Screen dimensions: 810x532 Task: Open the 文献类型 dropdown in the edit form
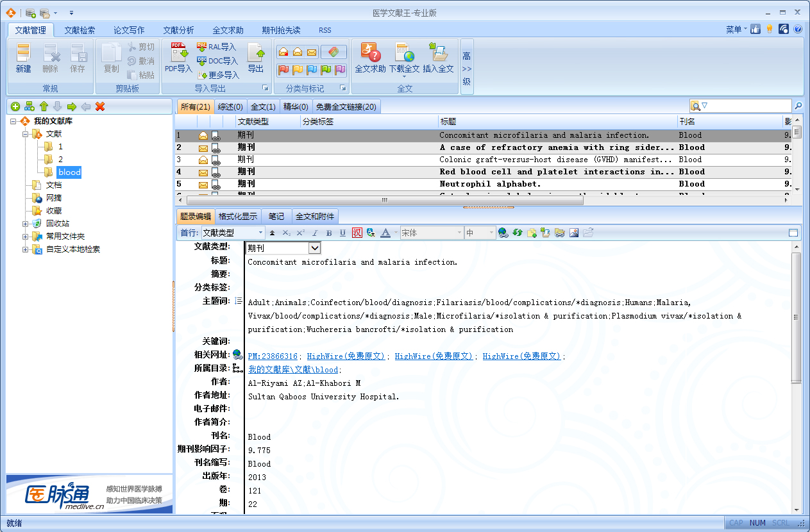314,248
